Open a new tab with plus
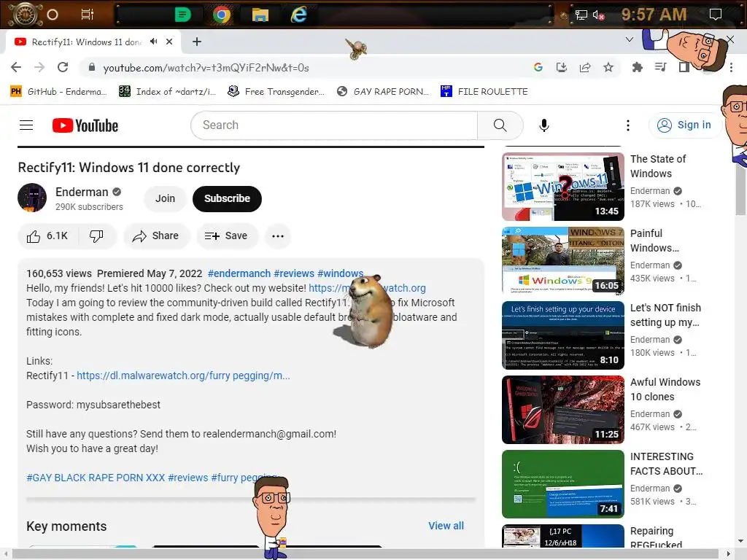Image resolution: width=747 pixels, height=560 pixels. 197,42
